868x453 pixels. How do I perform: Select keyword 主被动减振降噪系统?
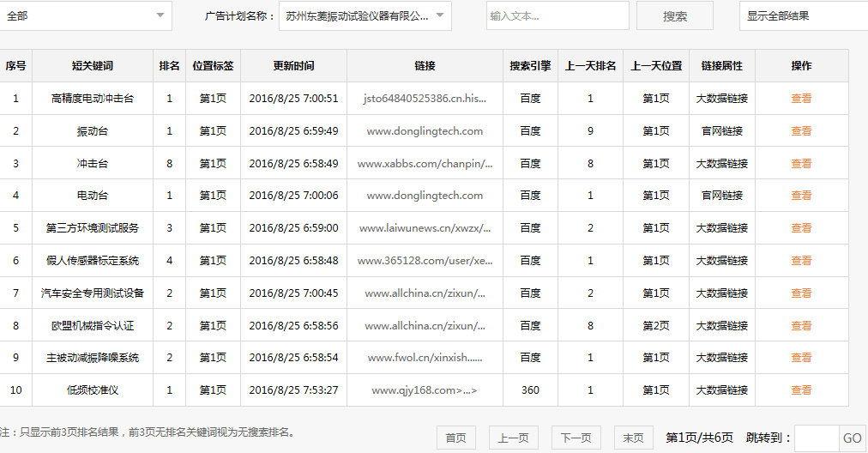(x=93, y=358)
